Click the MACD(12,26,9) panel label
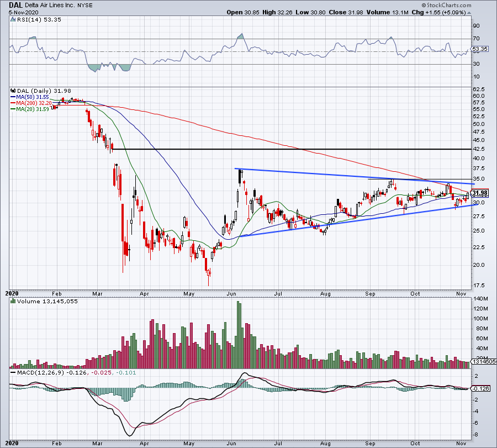This screenshot has width=497, height=448. click(40, 372)
